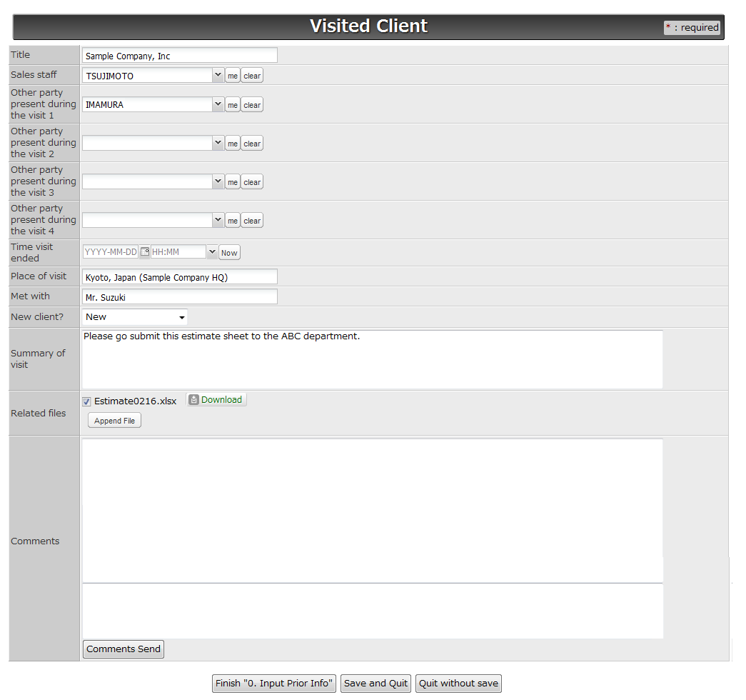Uncheck the Estimate0216.xlsx file checkbox
Viewport: 746px width, 700px height.
[x=86, y=401]
